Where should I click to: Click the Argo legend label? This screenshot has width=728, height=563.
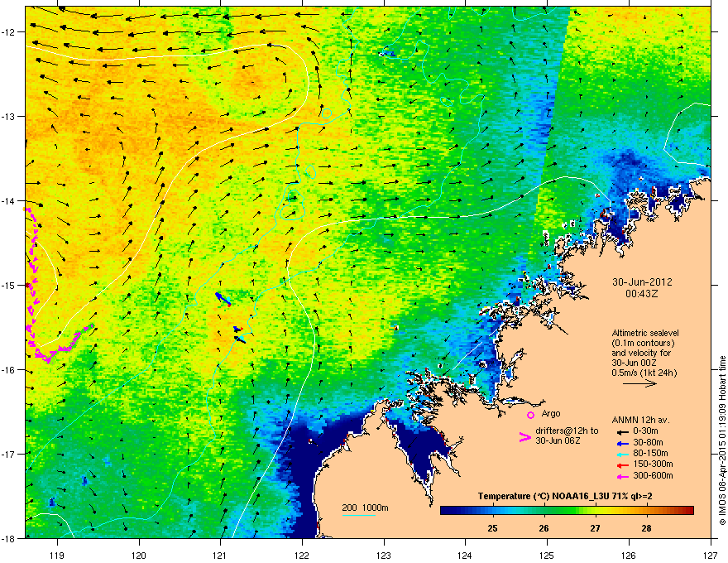pyautogui.click(x=551, y=413)
